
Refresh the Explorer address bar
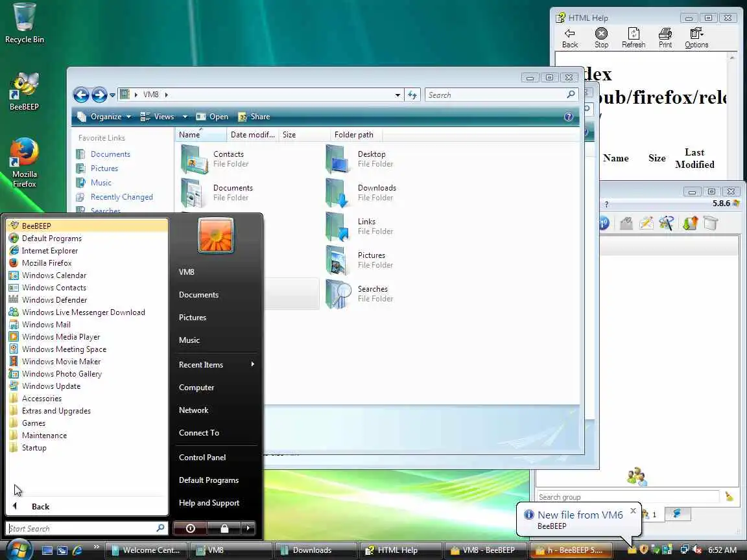(x=412, y=95)
